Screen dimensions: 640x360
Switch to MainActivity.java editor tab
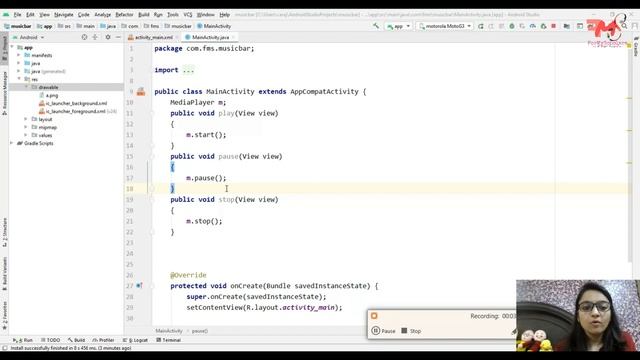[x=210, y=37]
